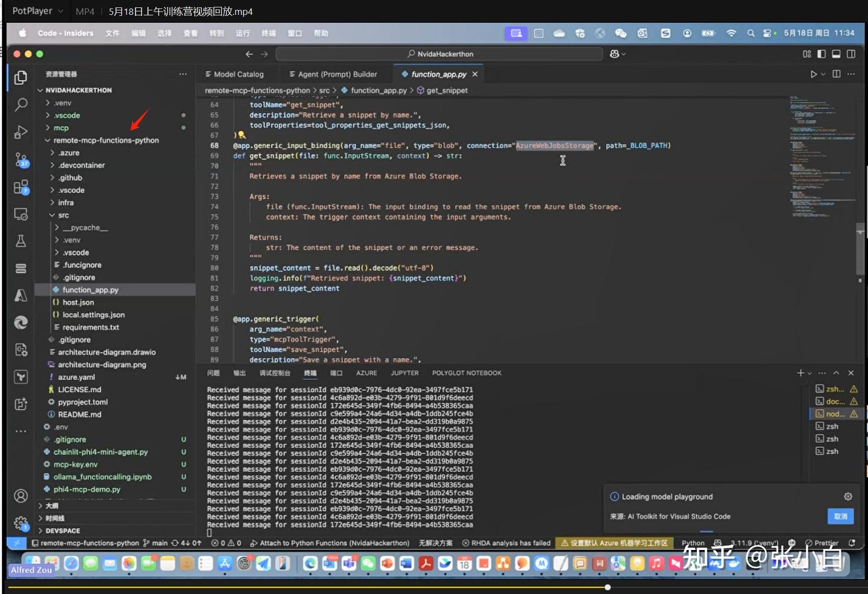This screenshot has width=868, height=594.
Task: Click the split editor icon
Action: point(837,74)
